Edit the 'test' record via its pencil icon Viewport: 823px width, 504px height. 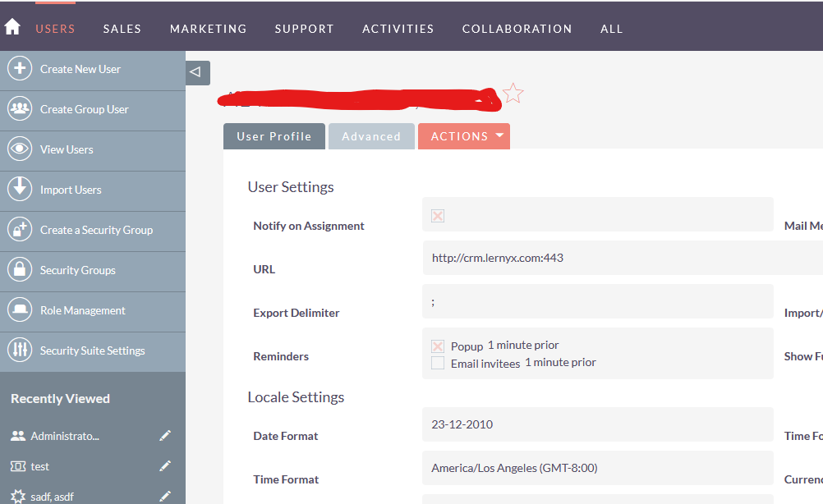tap(165, 465)
